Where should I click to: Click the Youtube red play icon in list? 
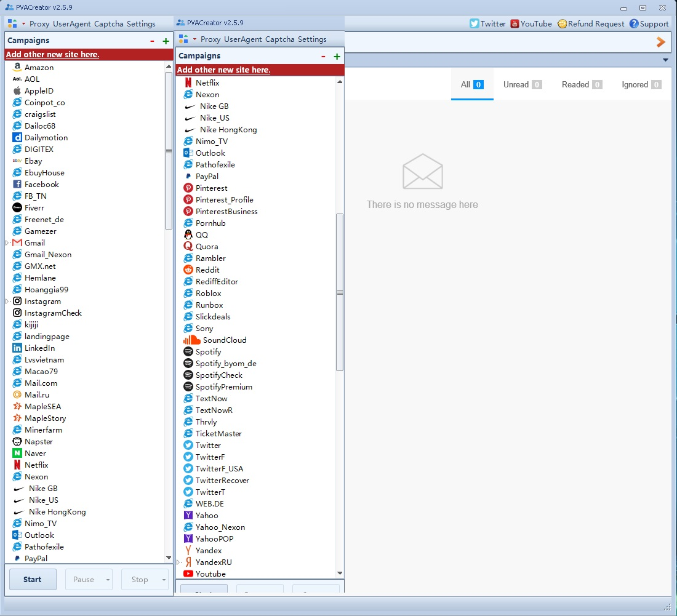click(188, 574)
